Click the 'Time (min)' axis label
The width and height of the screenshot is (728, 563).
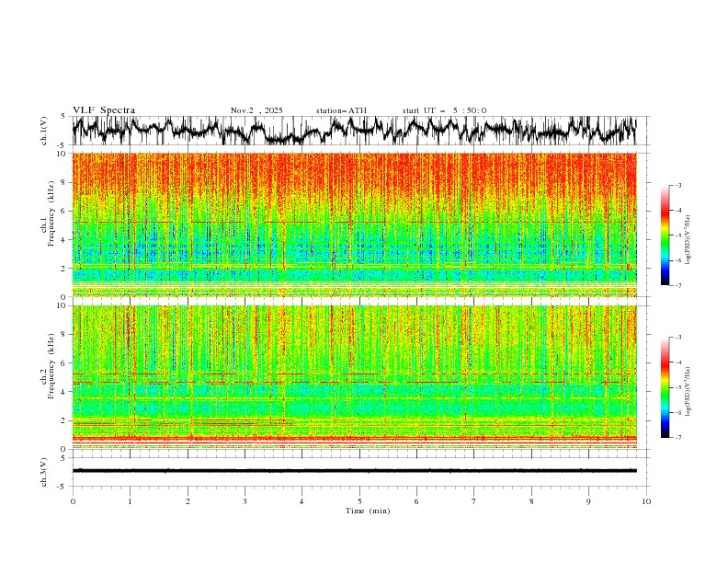tap(368, 511)
